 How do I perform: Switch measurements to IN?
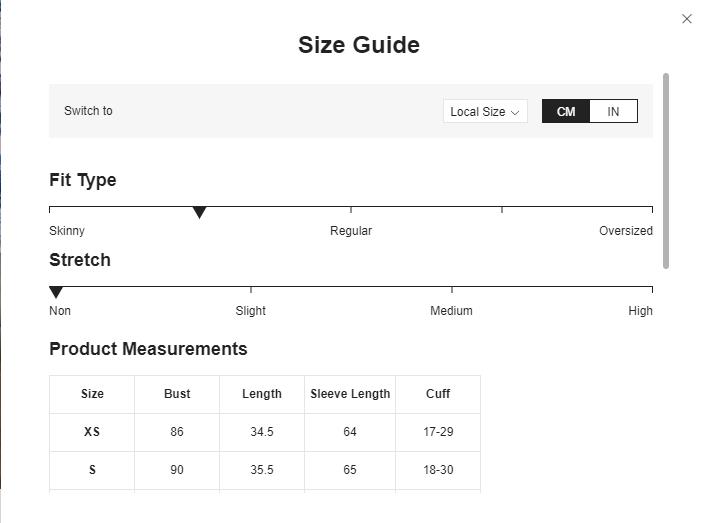[613, 112]
